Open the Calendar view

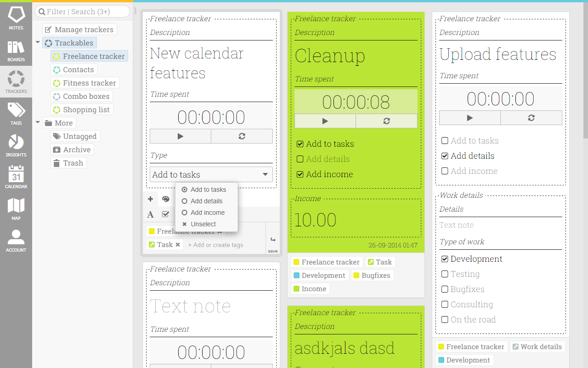click(16, 177)
